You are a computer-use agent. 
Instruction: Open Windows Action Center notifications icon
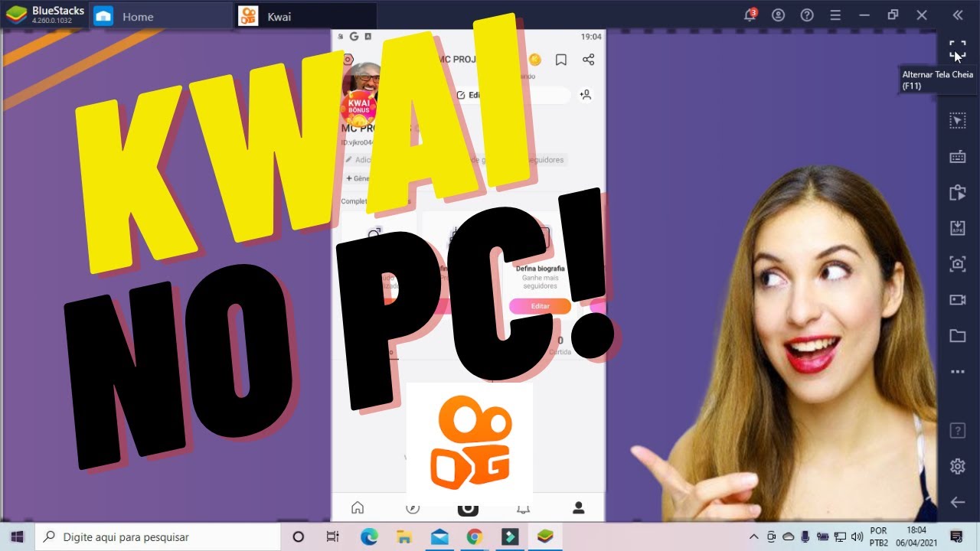(x=956, y=536)
